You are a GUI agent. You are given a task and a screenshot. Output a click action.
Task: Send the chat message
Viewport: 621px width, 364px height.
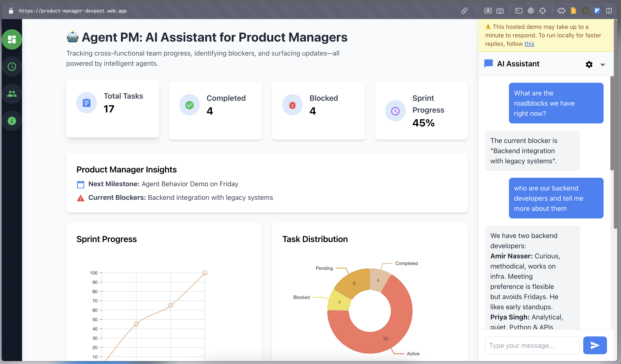(595, 345)
